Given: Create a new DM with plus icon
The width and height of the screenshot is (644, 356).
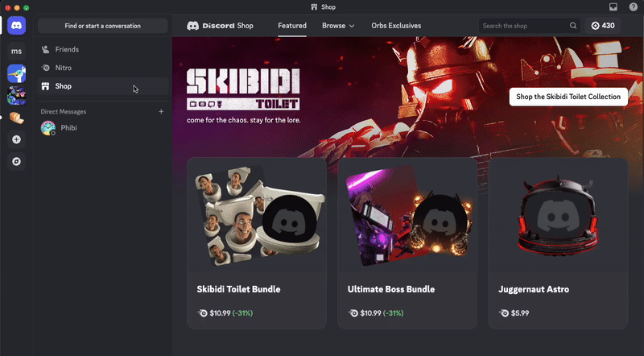Looking at the screenshot, I should coord(161,111).
